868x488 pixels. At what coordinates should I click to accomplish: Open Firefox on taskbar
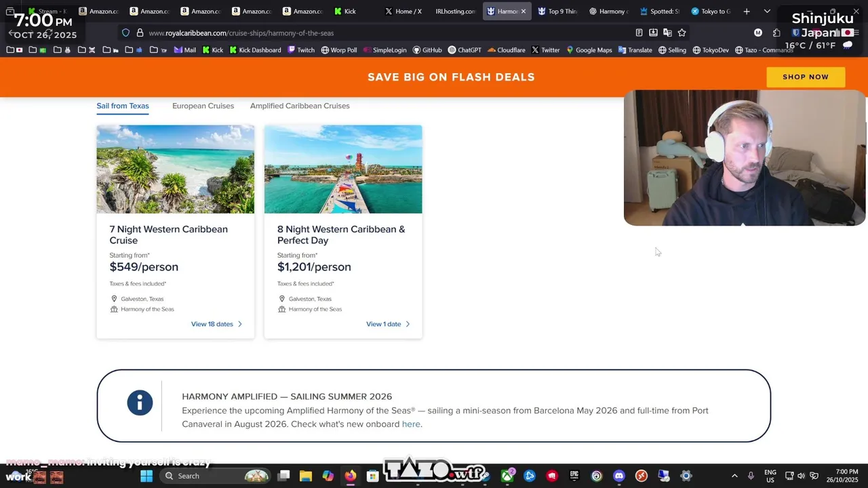(350, 476)
